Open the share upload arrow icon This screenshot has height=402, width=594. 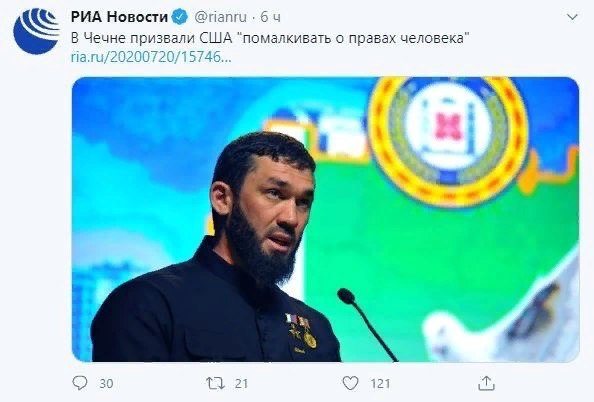coord(486,383)
